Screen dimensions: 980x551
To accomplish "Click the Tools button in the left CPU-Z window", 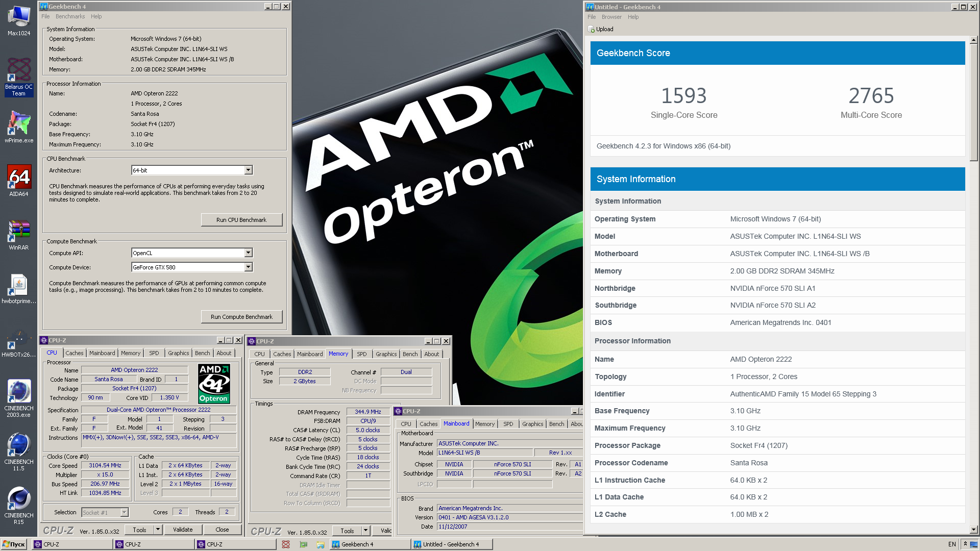I will [x=139, y=530].
